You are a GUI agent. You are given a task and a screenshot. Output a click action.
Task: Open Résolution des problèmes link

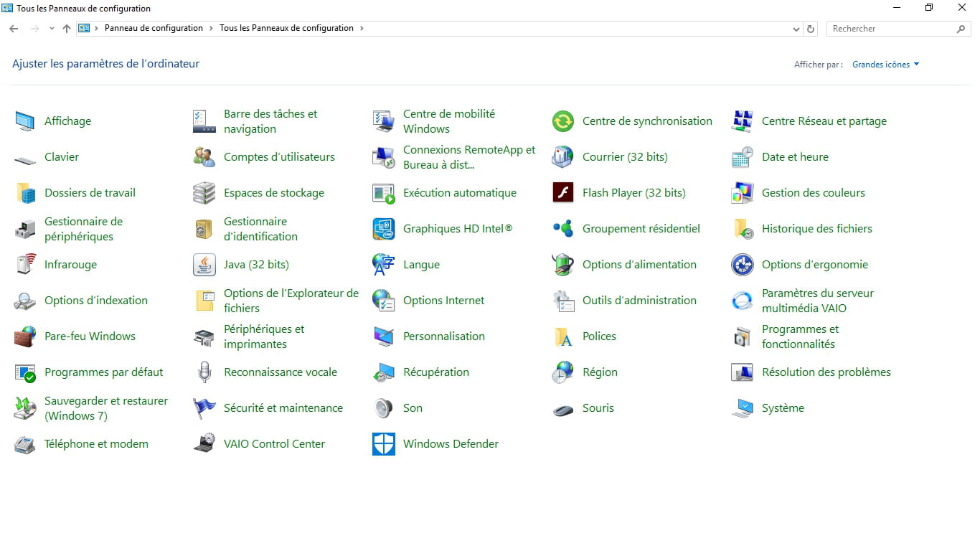click(x=826, y=372)
